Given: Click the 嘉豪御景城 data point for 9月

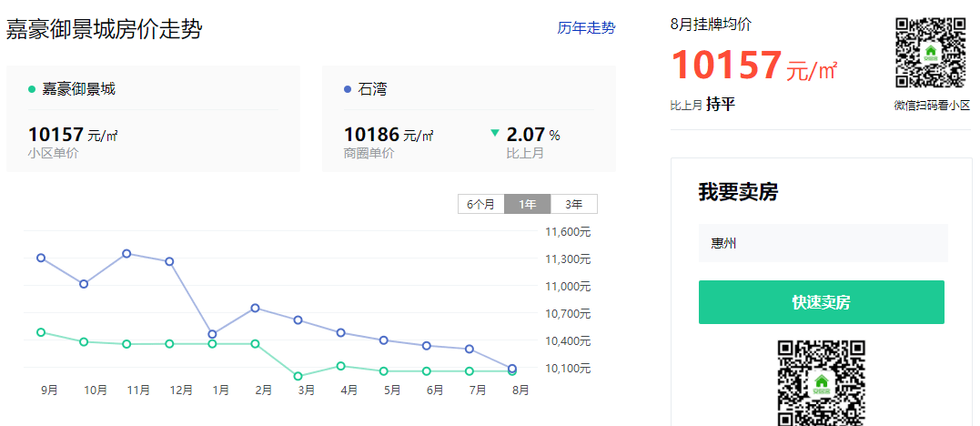Looking at the screenshot, I should click(x=41, y=332).
